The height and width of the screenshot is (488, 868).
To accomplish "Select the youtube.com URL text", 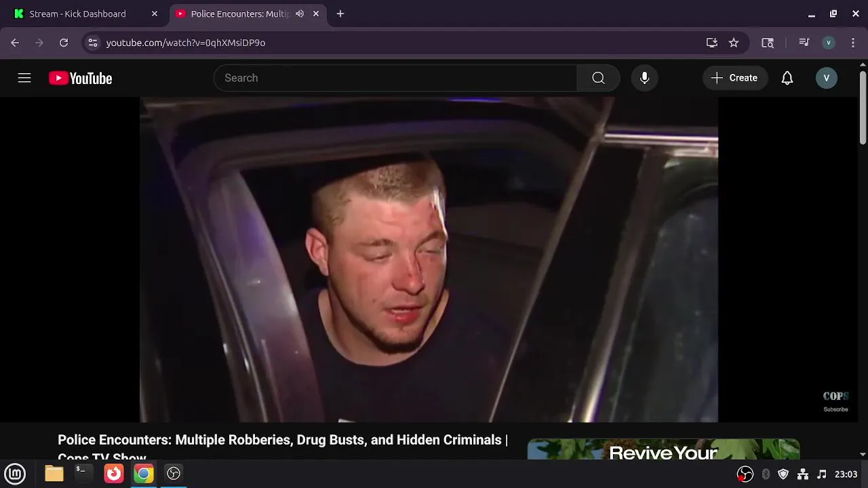I will click(186, 43).
